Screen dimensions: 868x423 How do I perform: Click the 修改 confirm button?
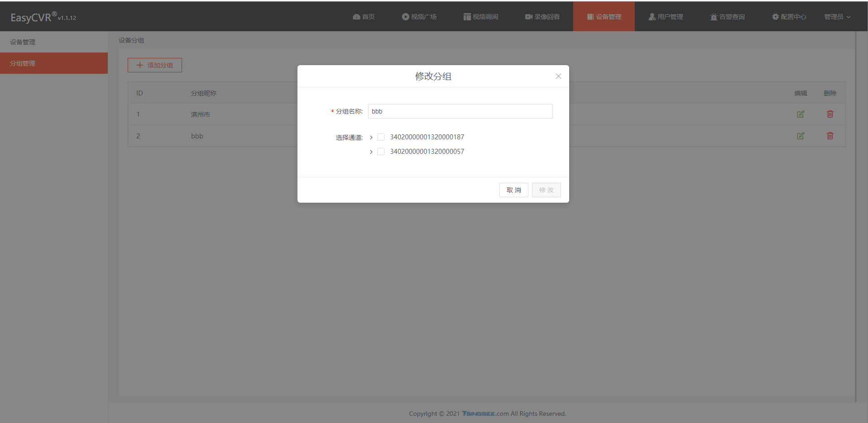pos(546,190)
